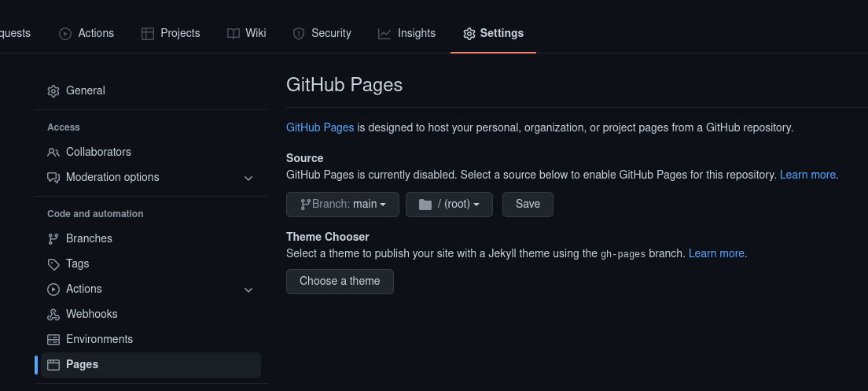Click the webhook icon beside Webhooks
This screenshot has height=391, width=868.
point(53,315)
